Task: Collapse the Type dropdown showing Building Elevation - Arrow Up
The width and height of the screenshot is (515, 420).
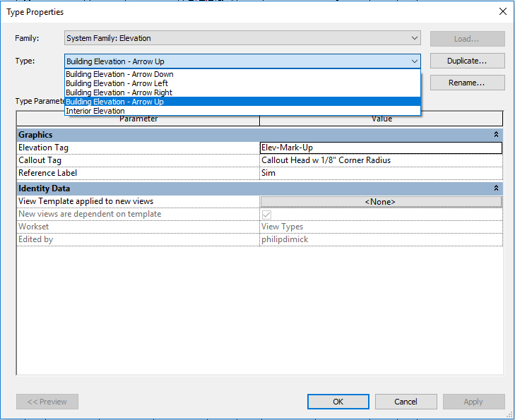Action: (x=242, y=61)
